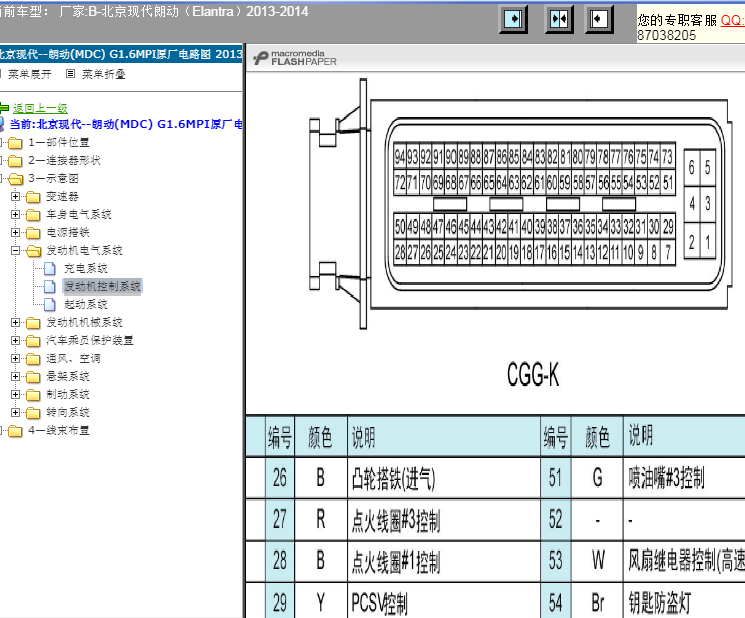Click the 说明 column header on left

363,437
